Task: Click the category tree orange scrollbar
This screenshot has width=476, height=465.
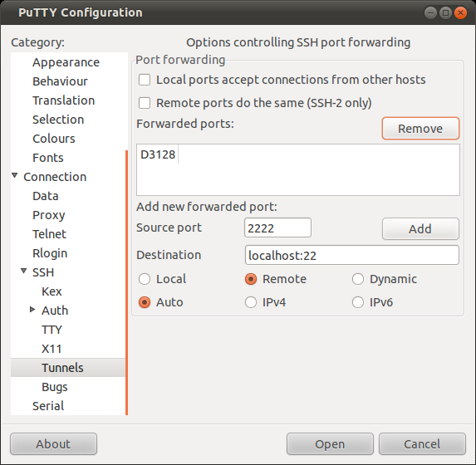Action: click(x=126, y=282)
